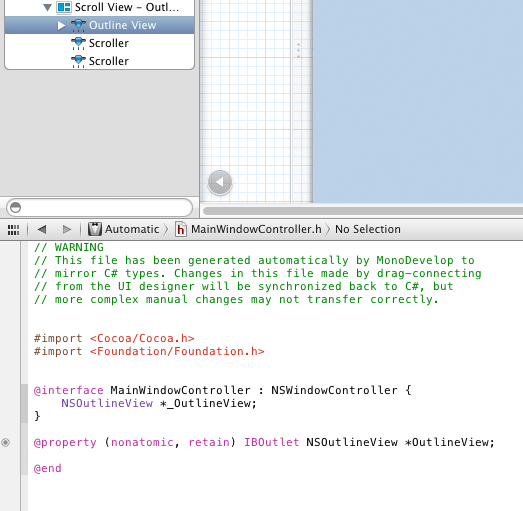Click the first Scroller object icon
Viewport: 523px width, 511px height.
(x=78, y=43)
